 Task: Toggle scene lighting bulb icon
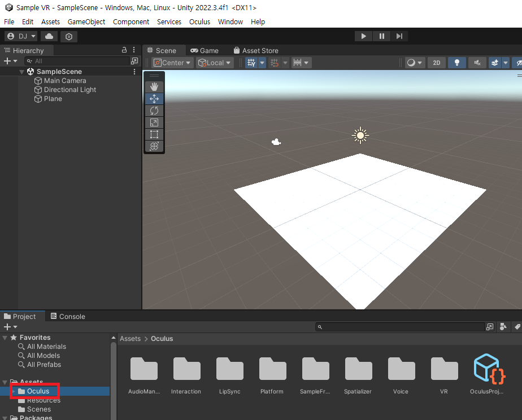456,63
